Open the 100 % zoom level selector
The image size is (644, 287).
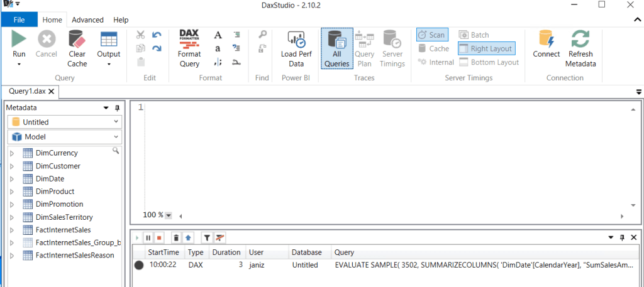click(168, 215)
